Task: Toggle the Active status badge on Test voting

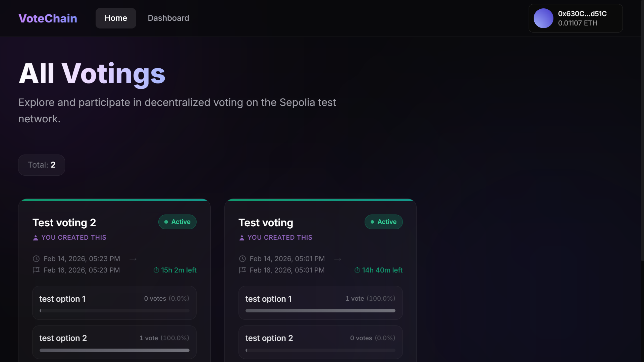Action: coord(383,222)
